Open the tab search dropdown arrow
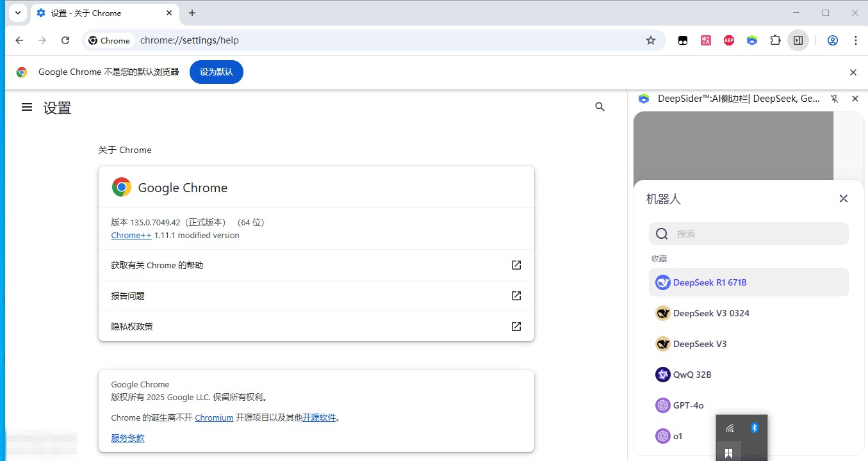 click(x=18, y=13)
